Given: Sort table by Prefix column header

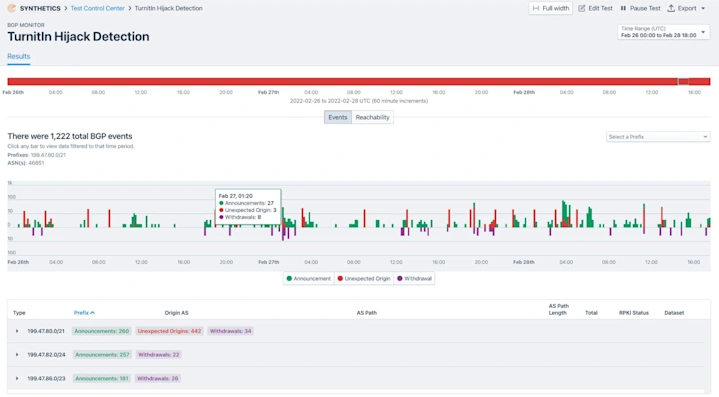Looking at the screenshot, I should coord(84,313).
